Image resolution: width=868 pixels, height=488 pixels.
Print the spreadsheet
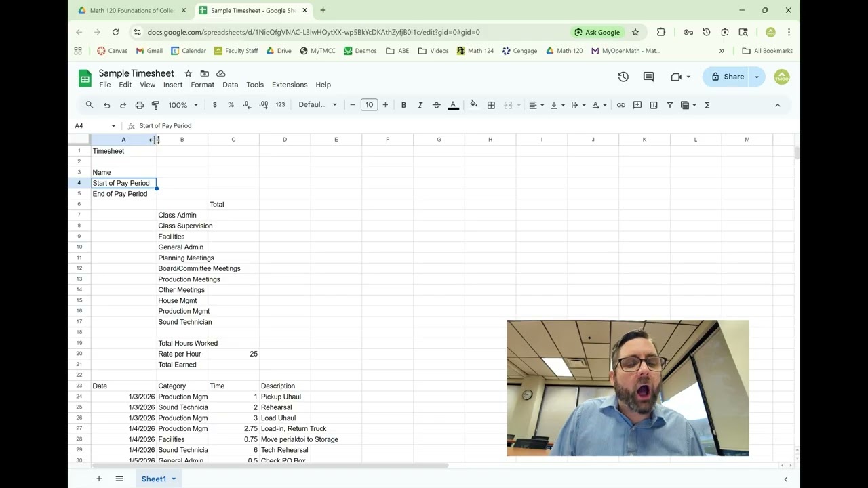pyautogui.click(x=139, y=105)
